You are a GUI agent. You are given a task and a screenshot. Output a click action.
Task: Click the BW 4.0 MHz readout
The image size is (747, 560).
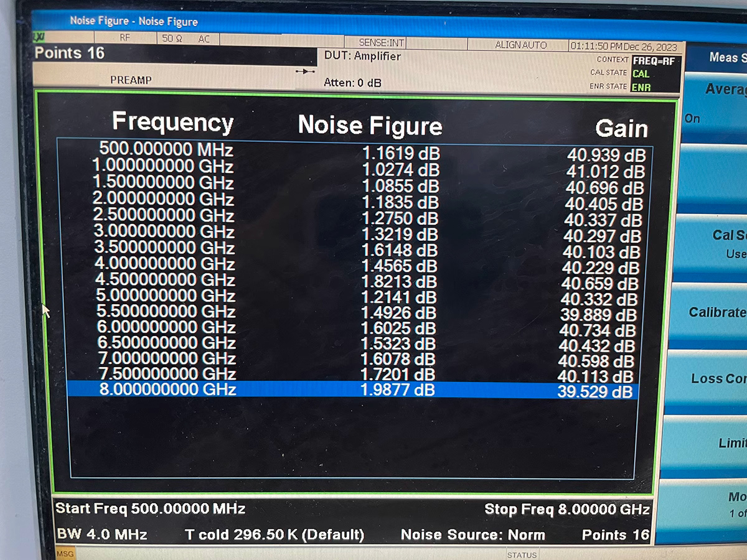pyautogui.click(x=101, y=534)
